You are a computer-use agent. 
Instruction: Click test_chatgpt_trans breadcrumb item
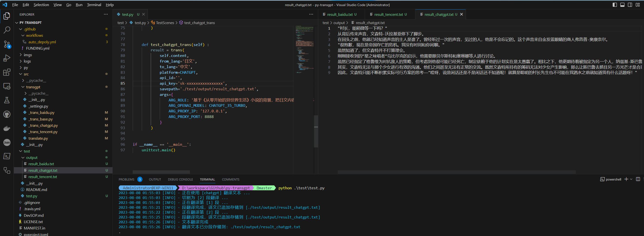coord(199,23)
